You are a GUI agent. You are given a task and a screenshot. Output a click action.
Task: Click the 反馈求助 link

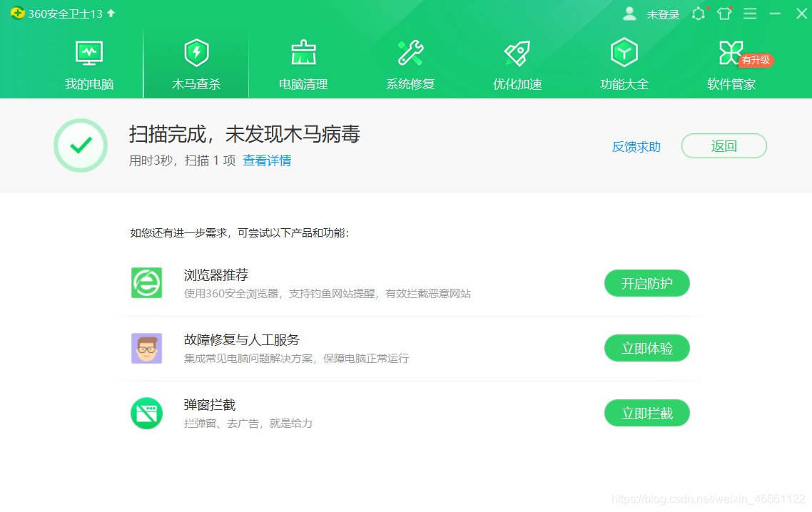coord(636,146)
